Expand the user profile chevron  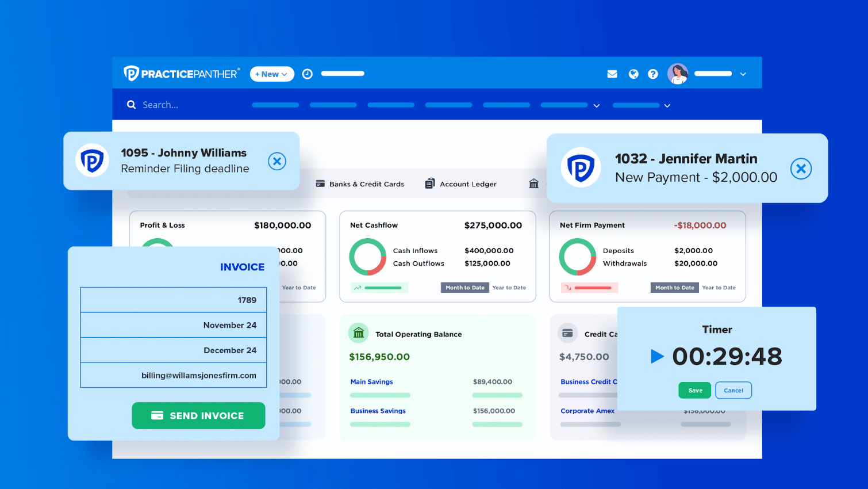click(x=743, y=74)
